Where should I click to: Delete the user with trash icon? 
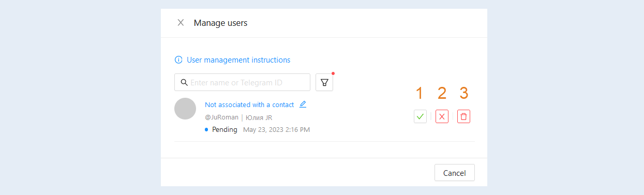click(464, 116)
